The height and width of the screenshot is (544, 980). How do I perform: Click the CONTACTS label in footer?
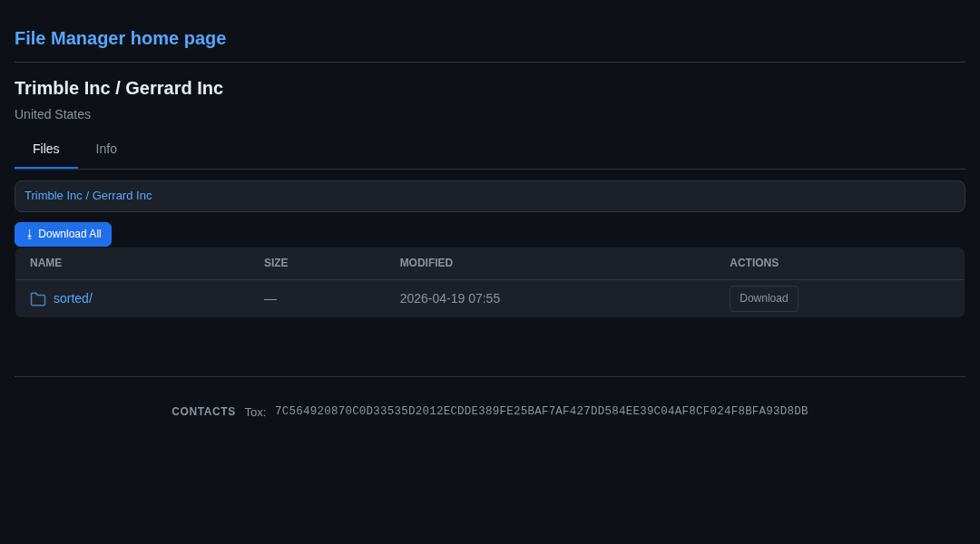[203, 412]
